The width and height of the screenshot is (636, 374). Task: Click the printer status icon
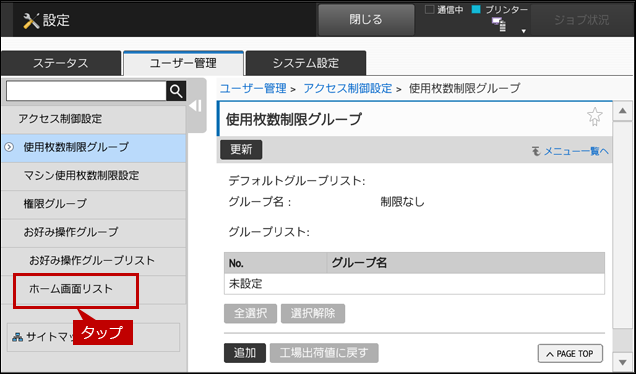499,24
